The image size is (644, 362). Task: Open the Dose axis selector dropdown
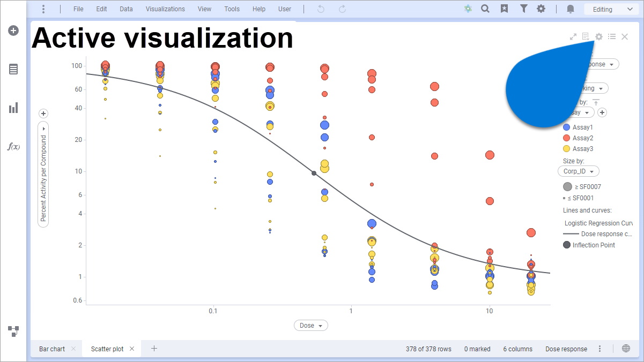click(x=310, y=325)
